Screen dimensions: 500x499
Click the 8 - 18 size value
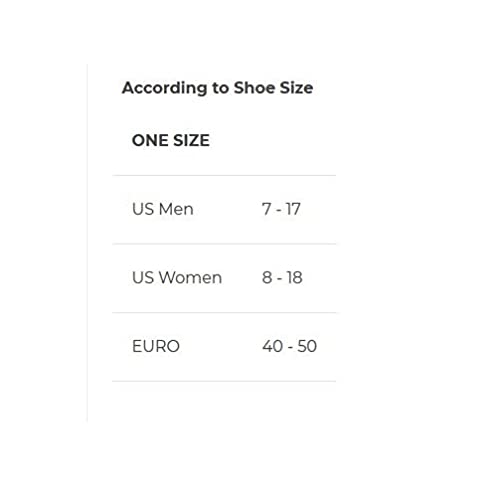[282, 278]
